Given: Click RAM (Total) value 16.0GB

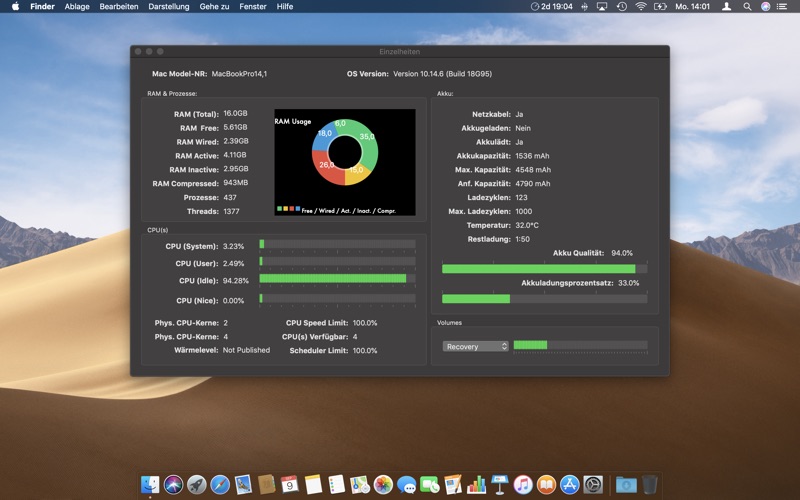Looking at the screenshot, I should point(235,113).
